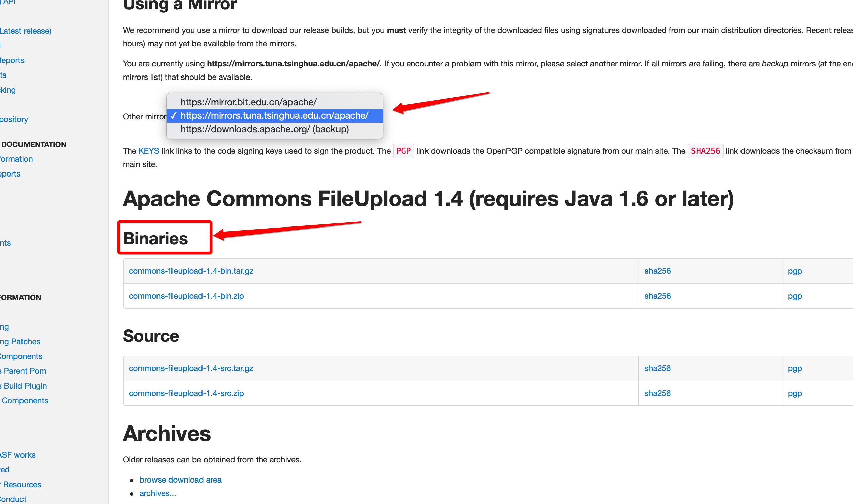Open sha256 checksum for src.zip
The width and height of the screenshot is (853, 504).
pyautogui.click(x=657, y=393)
